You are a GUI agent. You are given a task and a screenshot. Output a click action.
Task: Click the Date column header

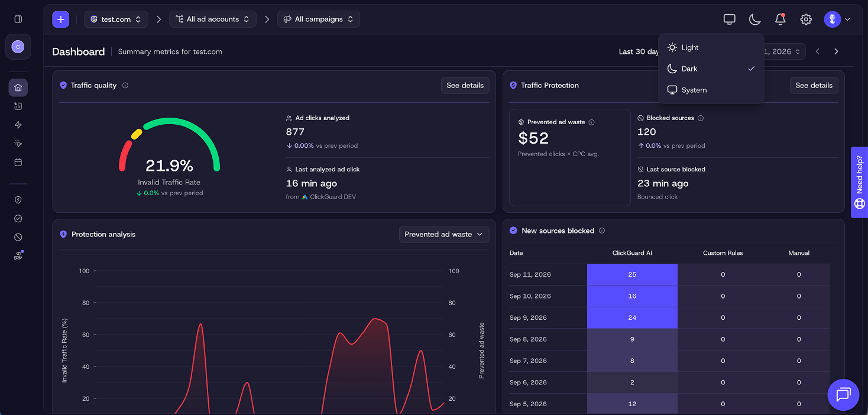click(516, 253)
